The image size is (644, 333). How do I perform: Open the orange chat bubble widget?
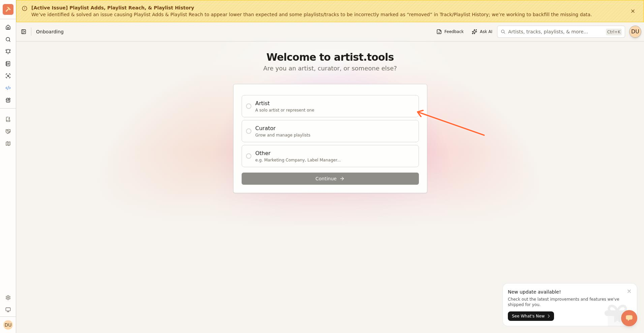click(x=629, y=318)
